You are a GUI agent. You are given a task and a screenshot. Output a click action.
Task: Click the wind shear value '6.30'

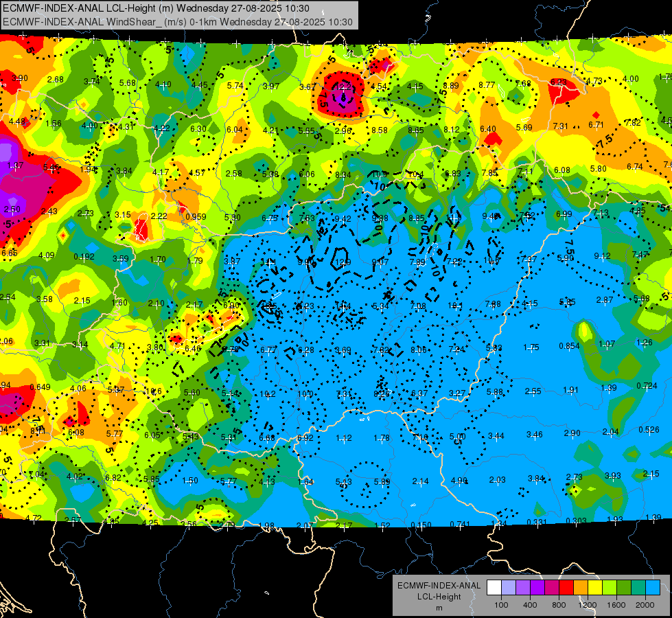(198, 128)
